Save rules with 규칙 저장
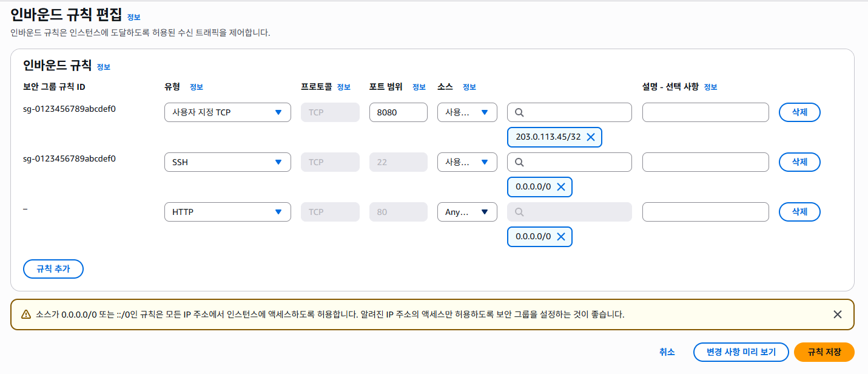The width and height of the screenshot is (868, 374). tap(824, 352)
